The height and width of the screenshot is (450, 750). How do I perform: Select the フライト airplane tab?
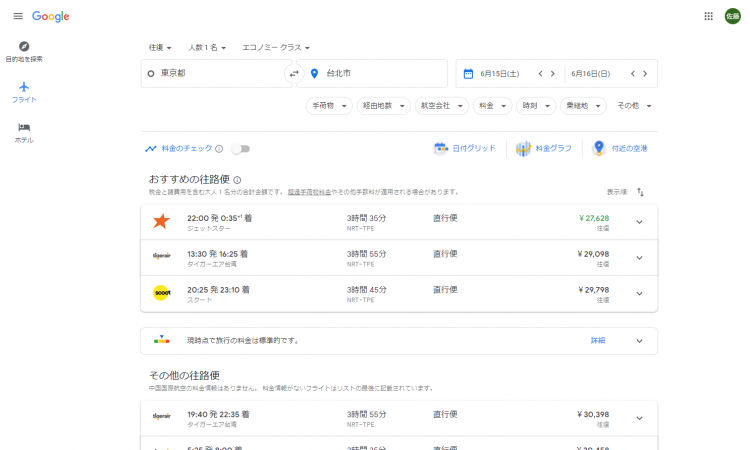pyautogui.click(x=24, y=92)
